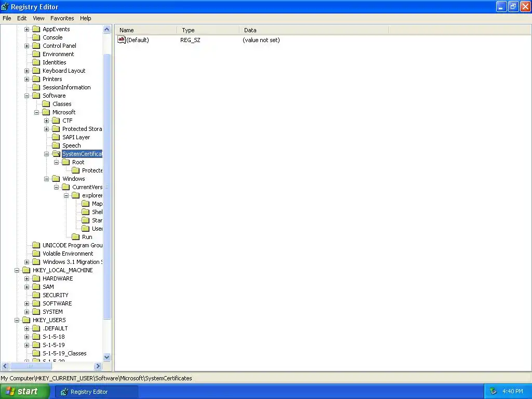Click the open SystemCertificates folder icon

56,154
